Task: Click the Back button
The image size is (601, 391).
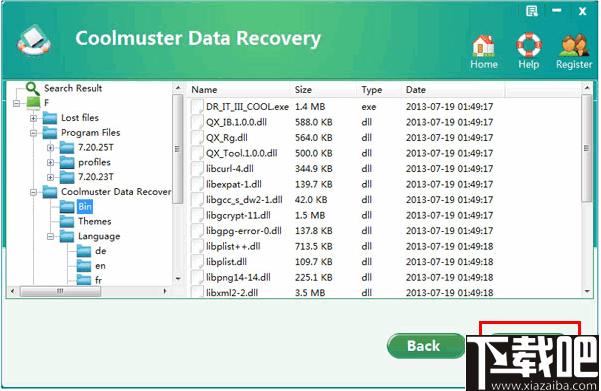Action: coord(425,346)
